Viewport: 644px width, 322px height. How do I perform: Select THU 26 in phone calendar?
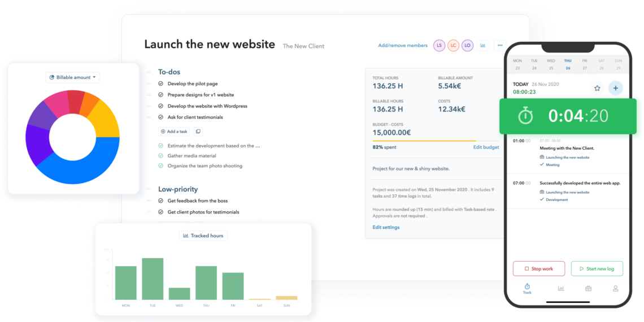(x=568, y=64)
